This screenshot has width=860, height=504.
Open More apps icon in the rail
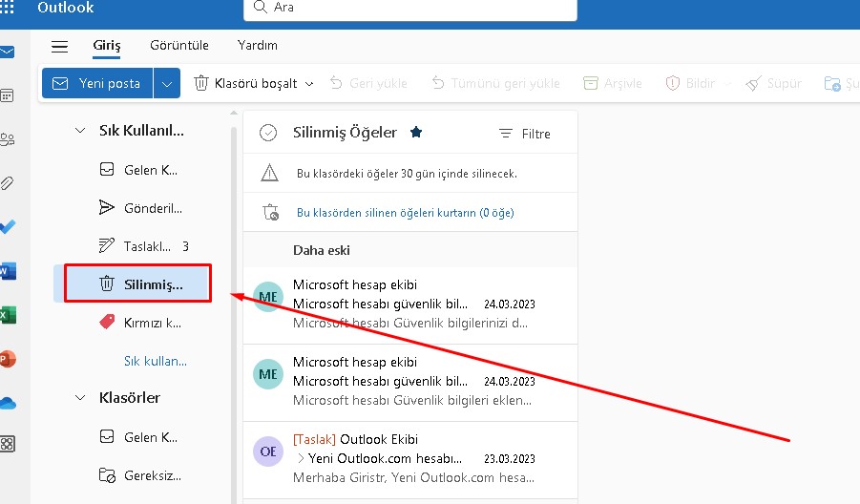tap(7, 444)
